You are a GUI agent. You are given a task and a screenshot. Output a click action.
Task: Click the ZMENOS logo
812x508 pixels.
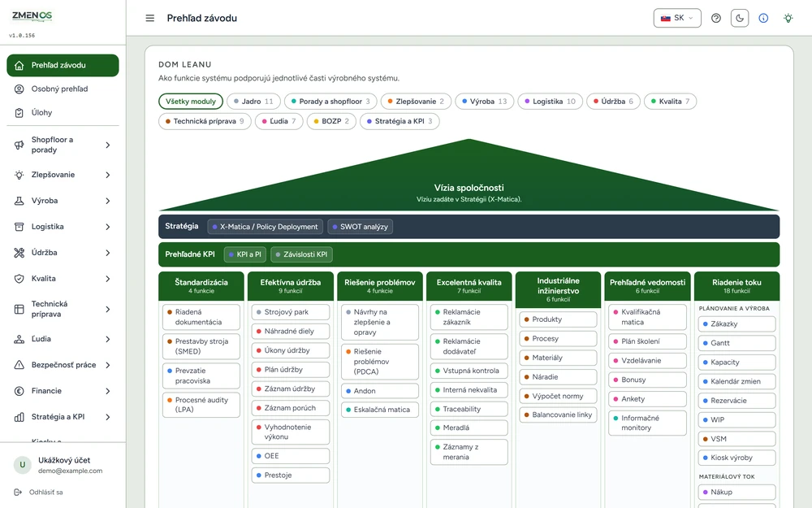coord(32,15)
